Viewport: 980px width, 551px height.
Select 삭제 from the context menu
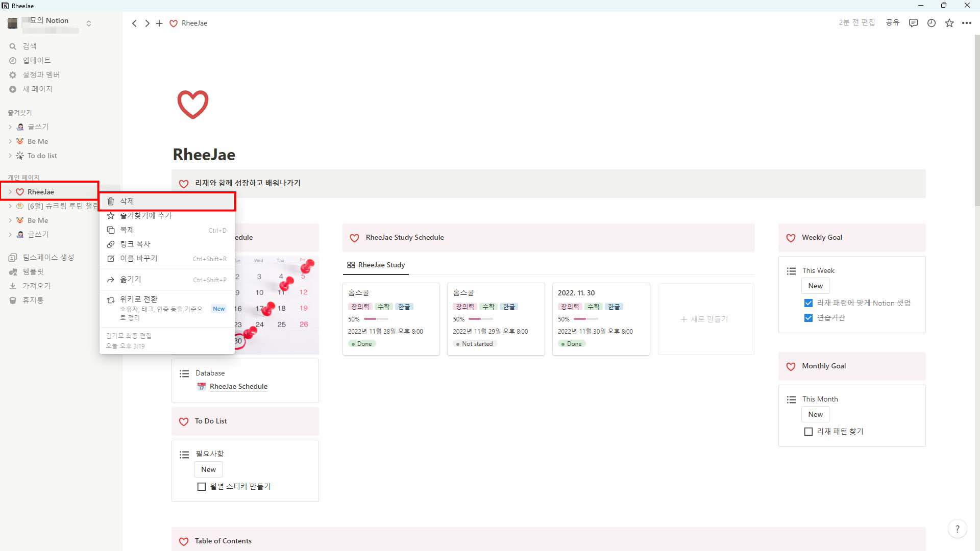[x=127, y=202]
